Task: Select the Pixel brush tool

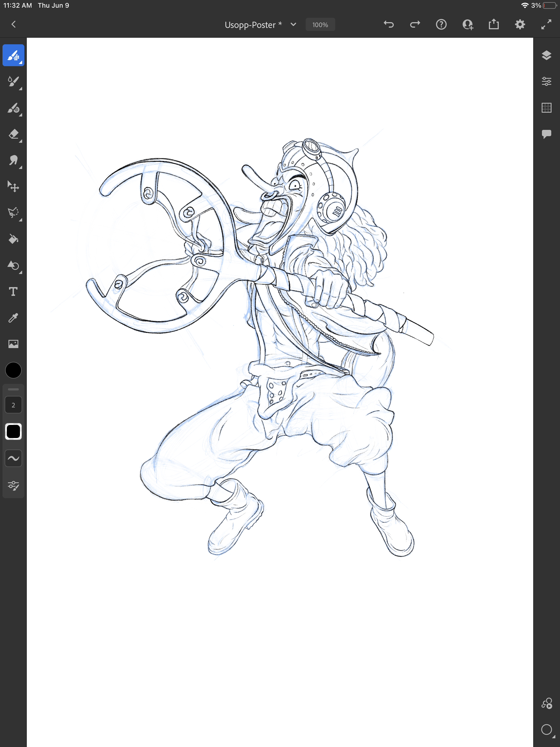Action: click(x=13, y=55)
